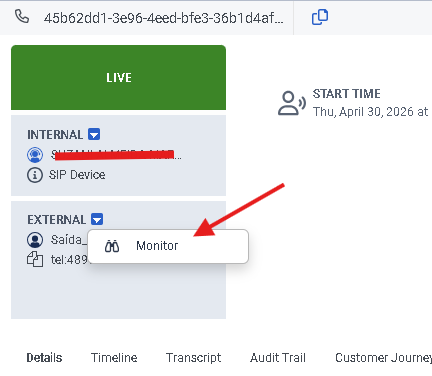Click the copy icon beside the tel number

point(35,259)
